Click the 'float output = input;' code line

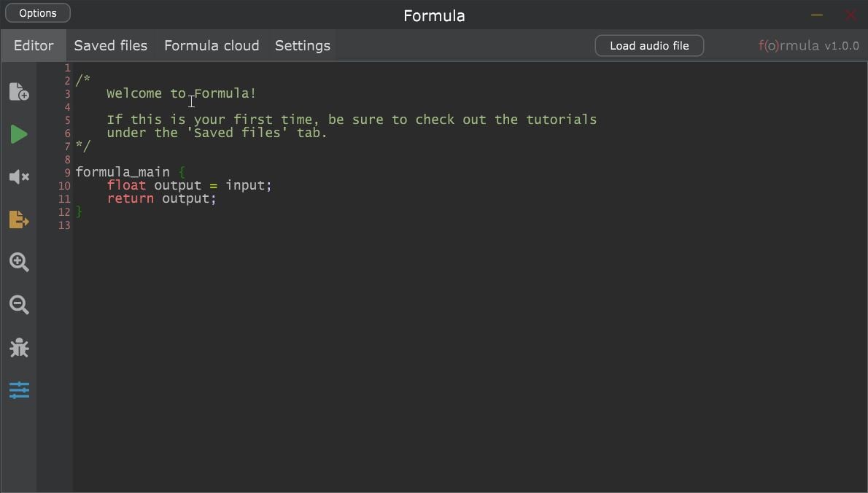(189, 185)
